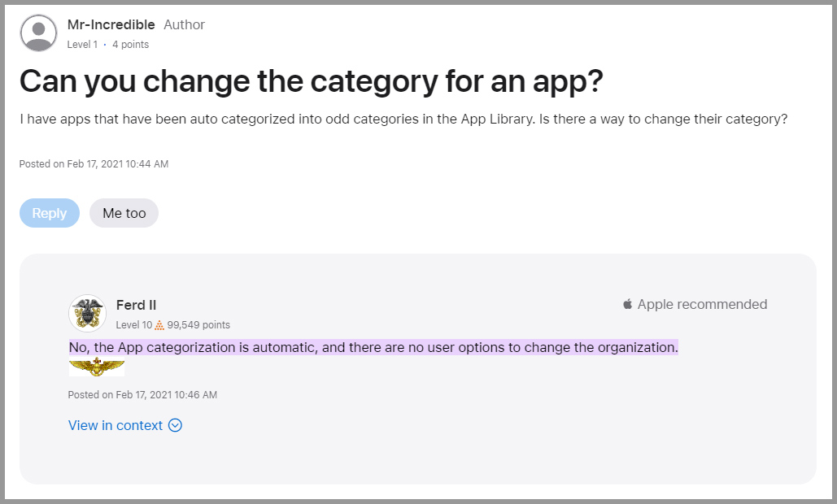Click the "View in context" link
The height and width of the screenshot is (504, 837).
pyautogui.click(x=116, y=425)
